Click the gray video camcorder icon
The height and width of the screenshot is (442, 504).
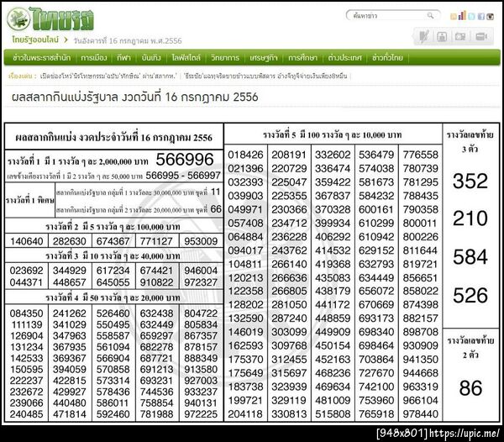[481, 37]
